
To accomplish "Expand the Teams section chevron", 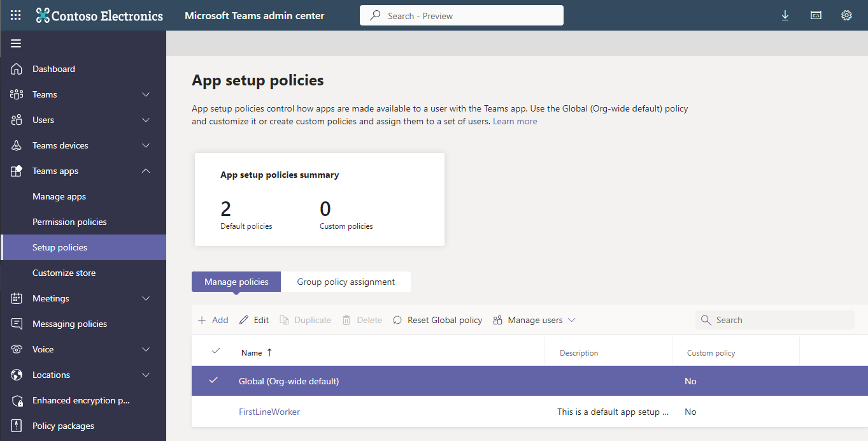I will click(x=146, y=94).
